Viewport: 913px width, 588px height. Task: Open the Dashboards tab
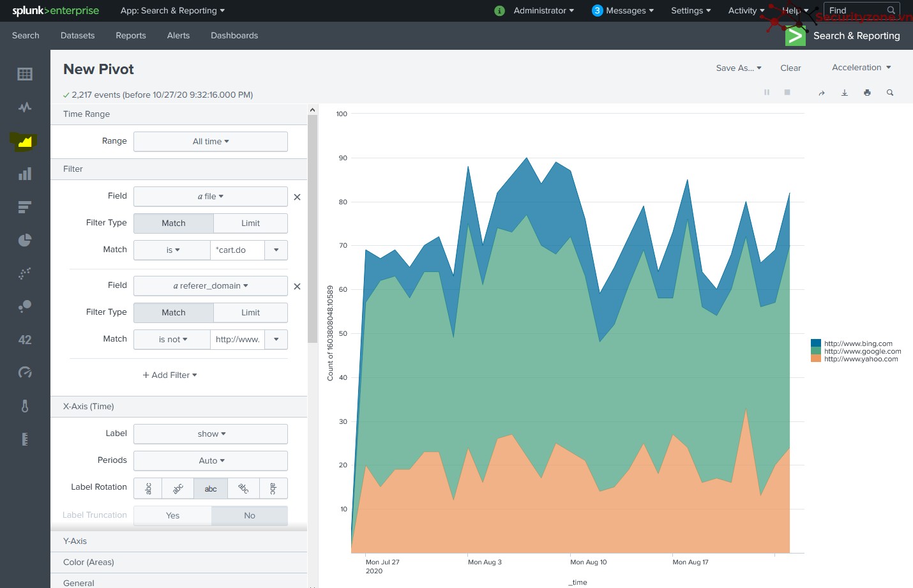pyautogui.click(x=234, y=36)
